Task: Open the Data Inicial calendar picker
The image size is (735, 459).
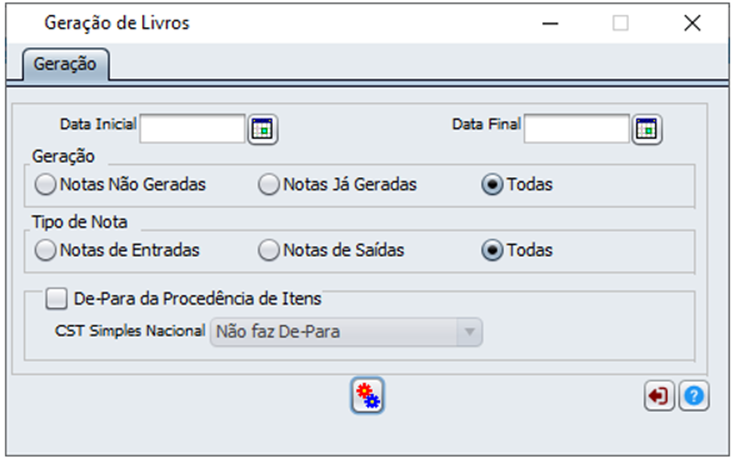Action: pos(262,129)
